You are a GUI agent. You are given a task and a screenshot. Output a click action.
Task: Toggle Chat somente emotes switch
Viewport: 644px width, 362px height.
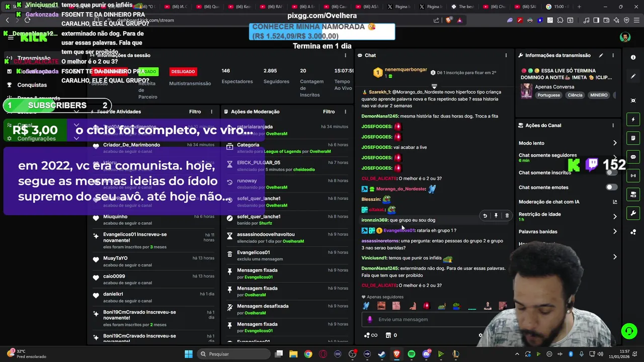611,187
